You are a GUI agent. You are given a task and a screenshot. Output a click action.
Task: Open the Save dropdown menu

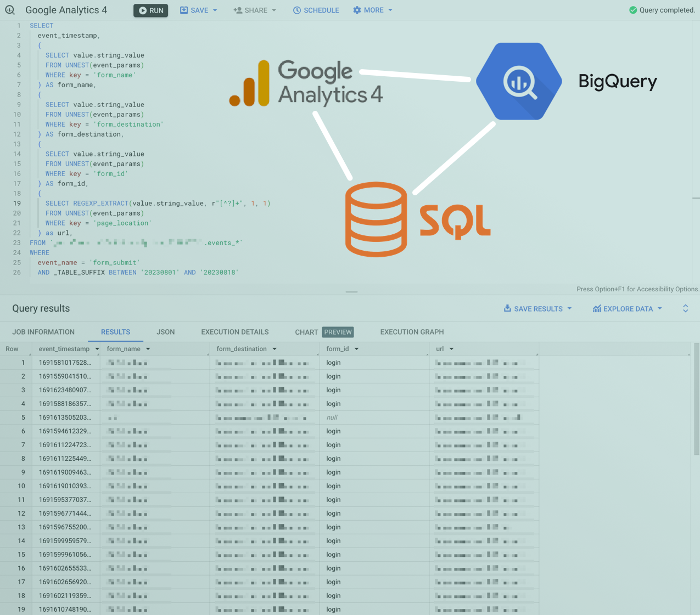[199, 10]
